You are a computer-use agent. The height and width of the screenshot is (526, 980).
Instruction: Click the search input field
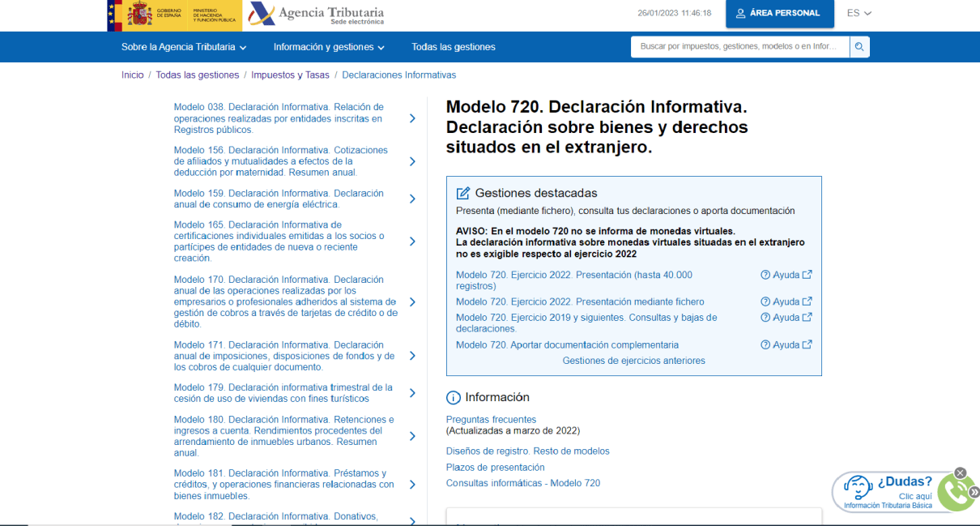739,47
